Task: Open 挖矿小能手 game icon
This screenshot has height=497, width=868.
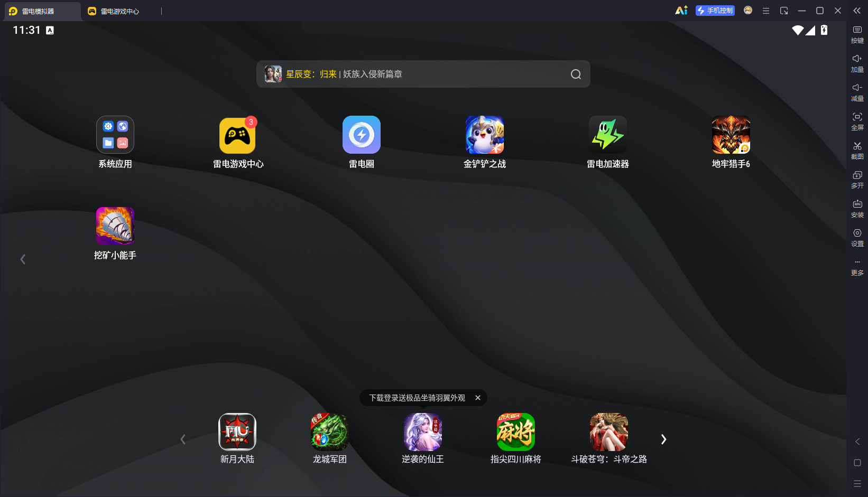Action: (115, 226)
